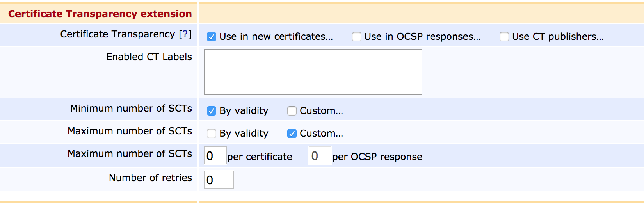
Task: Check Custom for Minimum number of SCTs
Action: 292,111
